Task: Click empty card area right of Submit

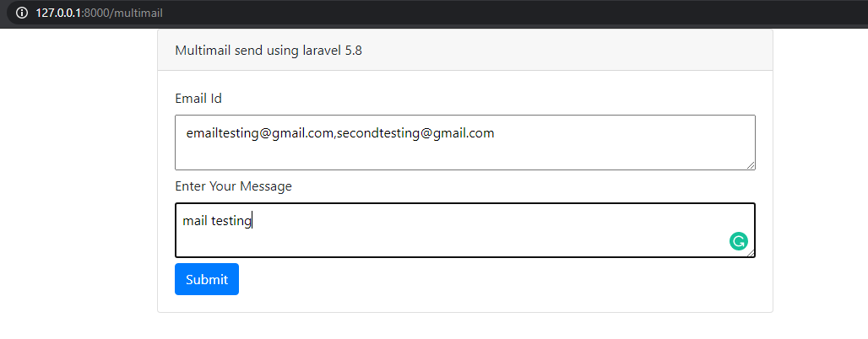Action: click(507, 280)
